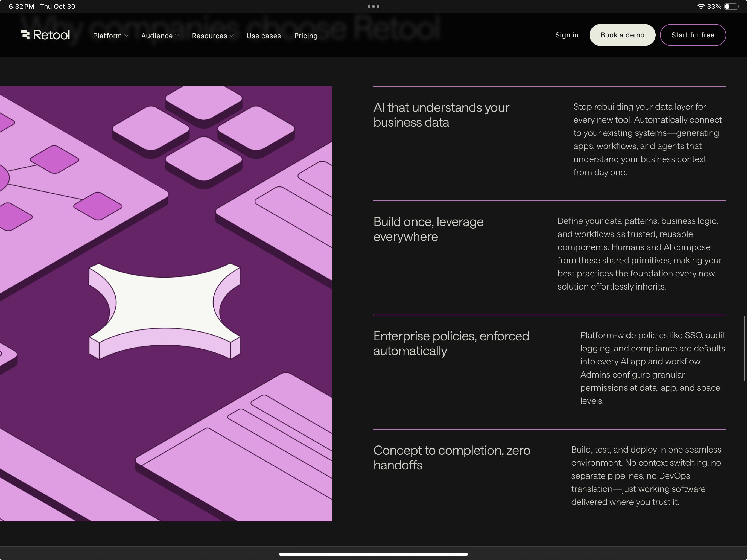Click the Retool logo icon
Image resolution: width=747 pixels, height=560 pixels.
25,35
